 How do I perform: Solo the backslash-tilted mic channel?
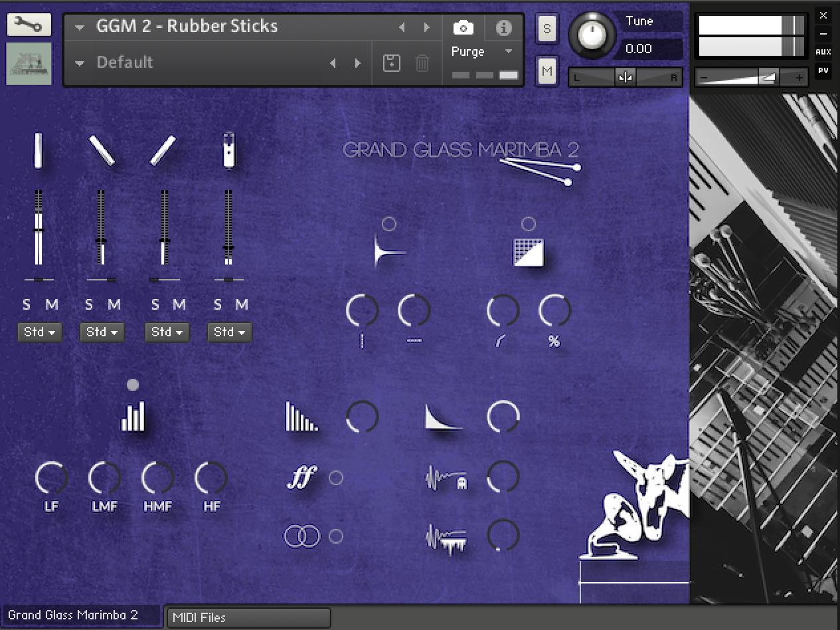[89, 305]
